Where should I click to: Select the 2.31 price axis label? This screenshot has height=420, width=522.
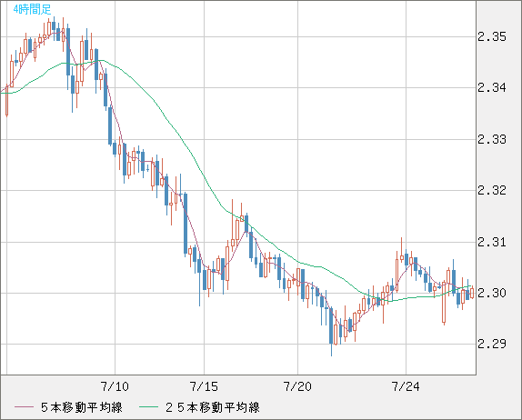pyautogui.click(x=492, y=242)
